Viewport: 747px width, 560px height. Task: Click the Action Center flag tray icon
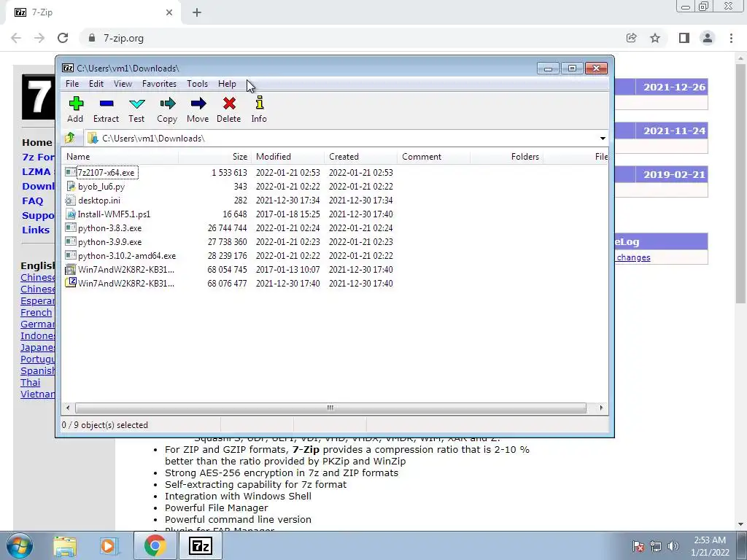(638, 546)
